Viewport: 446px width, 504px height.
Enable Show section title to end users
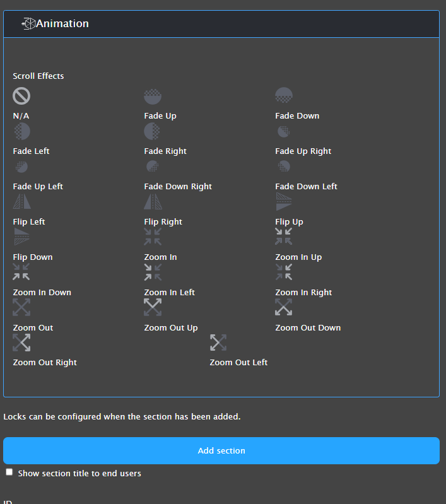tap(9, 472)
